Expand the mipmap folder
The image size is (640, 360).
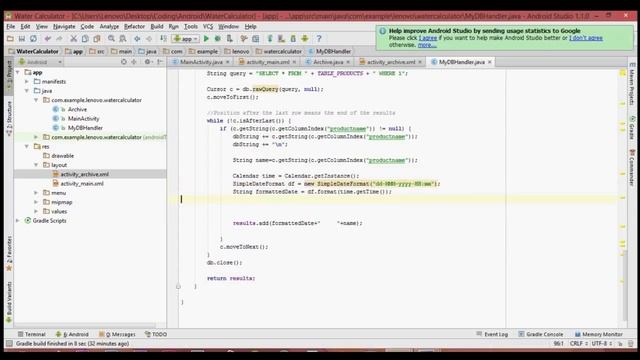[x=36, y=202]
